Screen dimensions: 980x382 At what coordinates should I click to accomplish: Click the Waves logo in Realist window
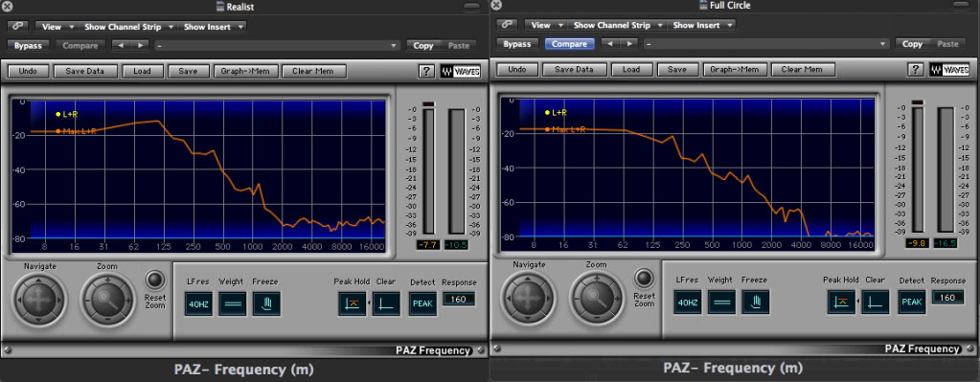[x=461, y=71]
